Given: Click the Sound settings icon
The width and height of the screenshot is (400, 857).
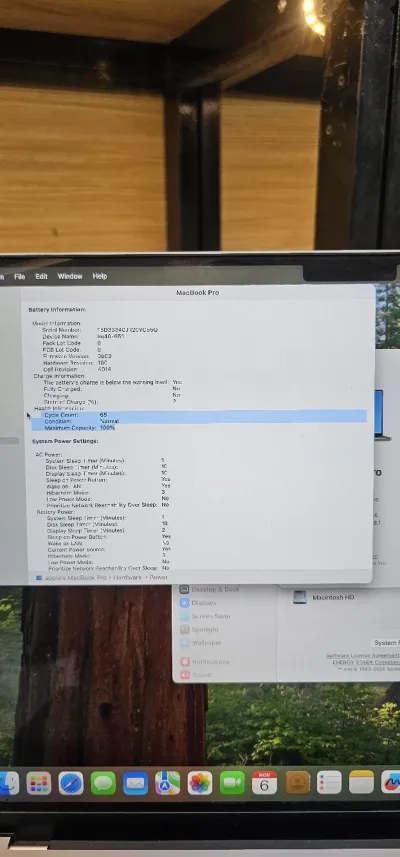Looking at the screenshot, I should tap(185, 675).
